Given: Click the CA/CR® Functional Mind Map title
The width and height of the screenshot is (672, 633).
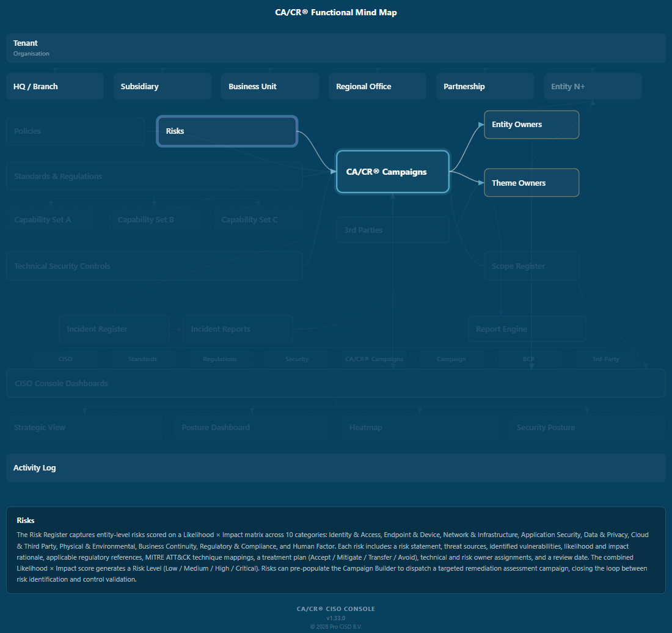Looking at the screenshot, I should click(x=336, y=12).
